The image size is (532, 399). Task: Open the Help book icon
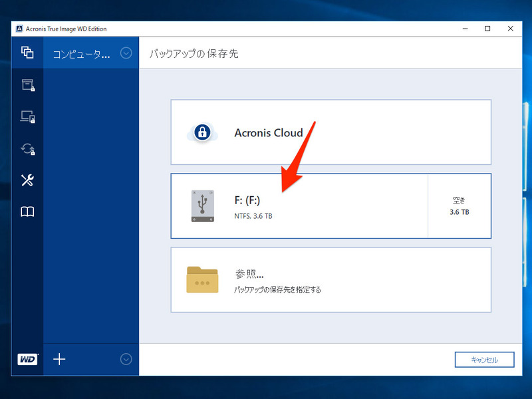click(27, 211)
